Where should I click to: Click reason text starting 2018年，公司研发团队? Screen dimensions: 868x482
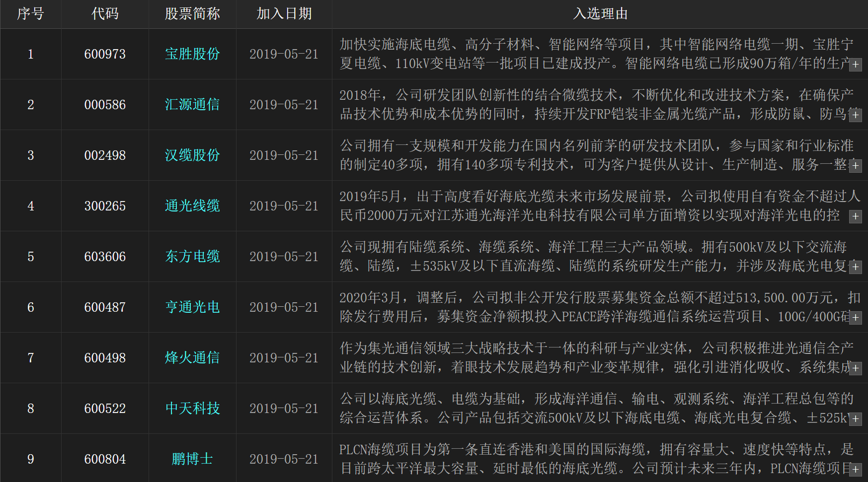click(596, 105)
